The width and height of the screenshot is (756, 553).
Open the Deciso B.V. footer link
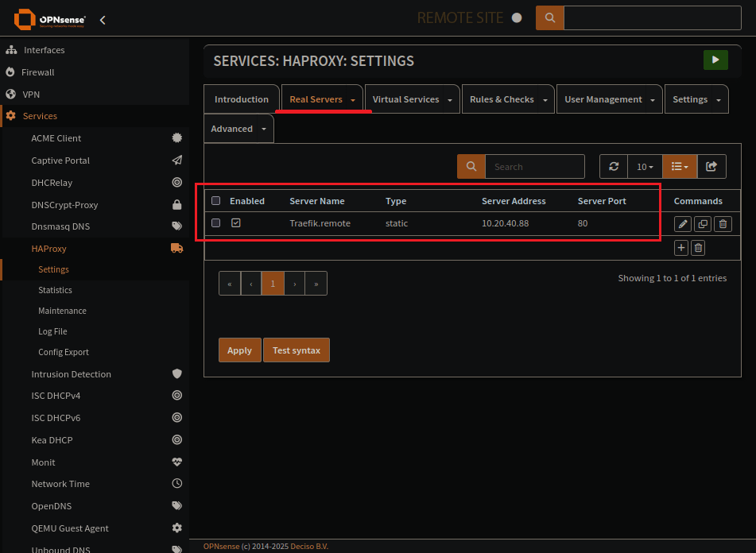pos(309,547)
